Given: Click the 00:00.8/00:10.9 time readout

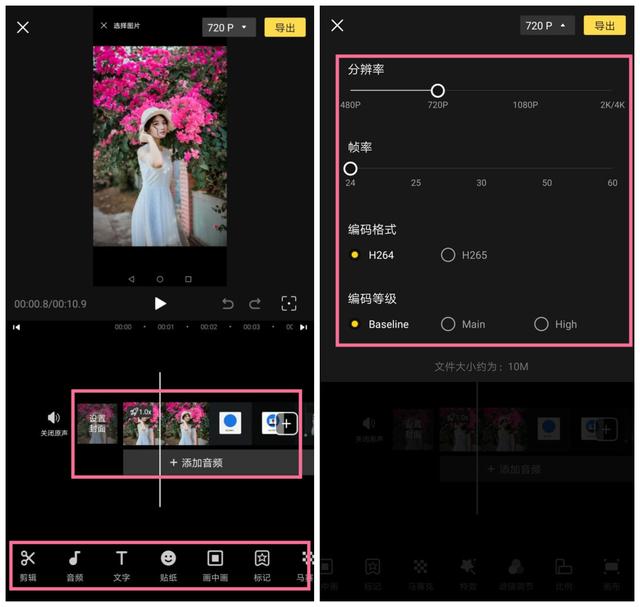Looking at the screenshot, I should click(x=50, y=304).
